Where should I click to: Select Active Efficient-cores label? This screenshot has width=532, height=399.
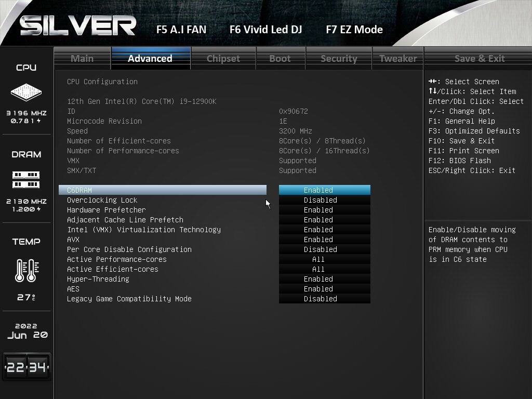pyautogui.click(x=113, y=269)
